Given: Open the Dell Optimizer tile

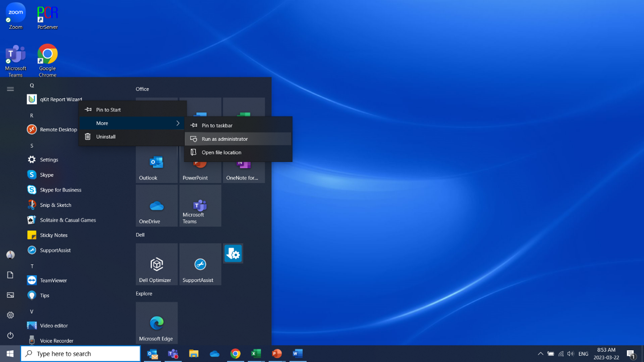Looking at the screenshot, I should pos(157,264).
